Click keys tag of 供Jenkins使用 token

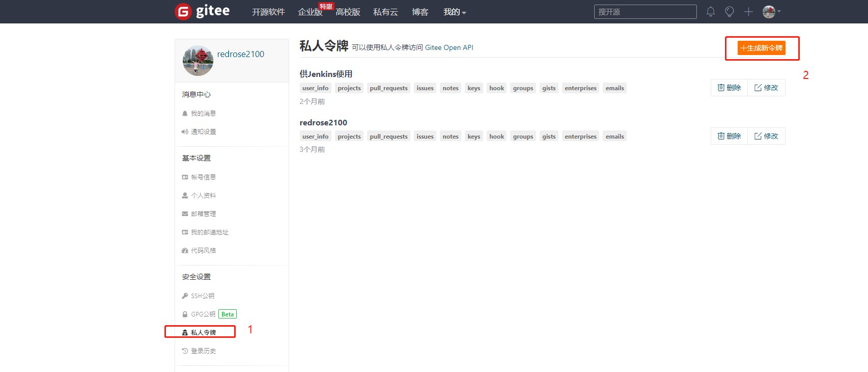tap(474, 88)
